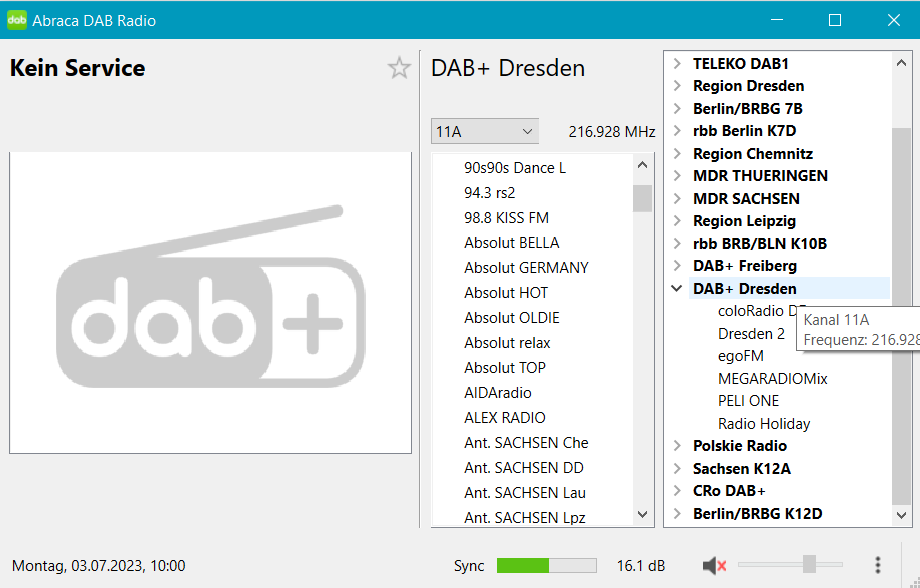Select Absolut relax in service list

pos(507,343)
